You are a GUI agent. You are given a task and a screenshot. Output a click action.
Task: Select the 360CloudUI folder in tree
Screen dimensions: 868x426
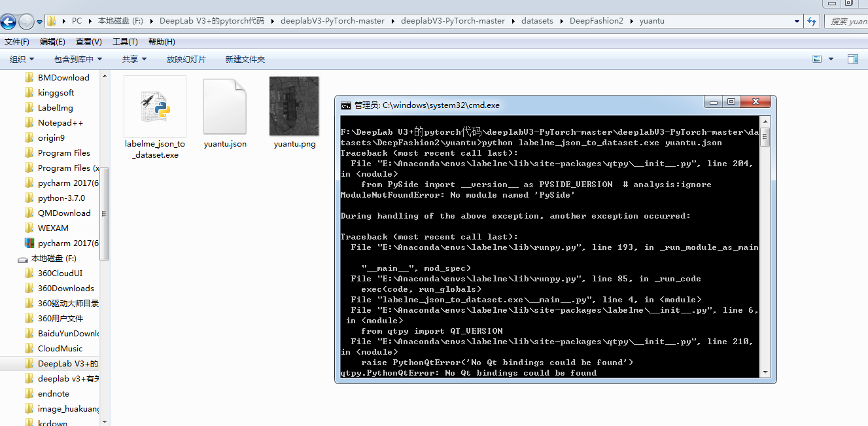(61, 273)
